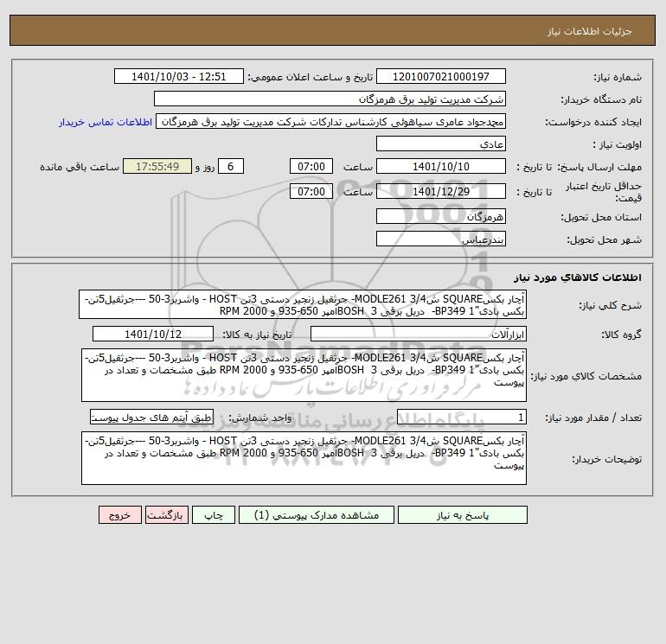Click section title 'اطلاعات کالاهای مورد نیاز'
Viewport: 666px width, 644px height.
click(578, 277)
